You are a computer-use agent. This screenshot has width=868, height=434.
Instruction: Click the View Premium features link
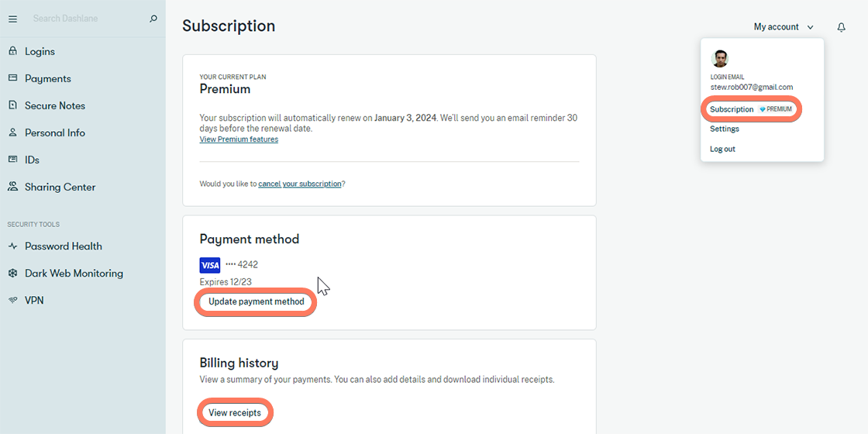click(239, 139)
